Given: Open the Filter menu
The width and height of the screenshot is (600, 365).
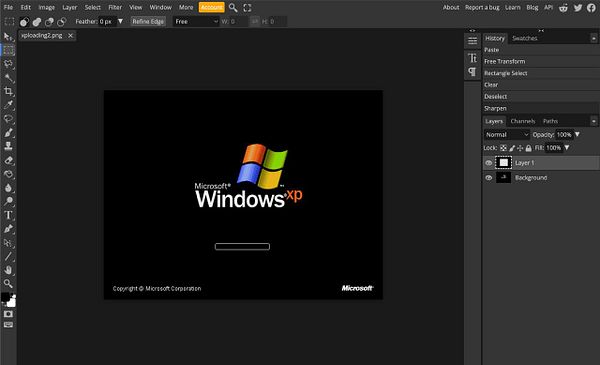Looking at the screenshot, I should coord(115,7).
